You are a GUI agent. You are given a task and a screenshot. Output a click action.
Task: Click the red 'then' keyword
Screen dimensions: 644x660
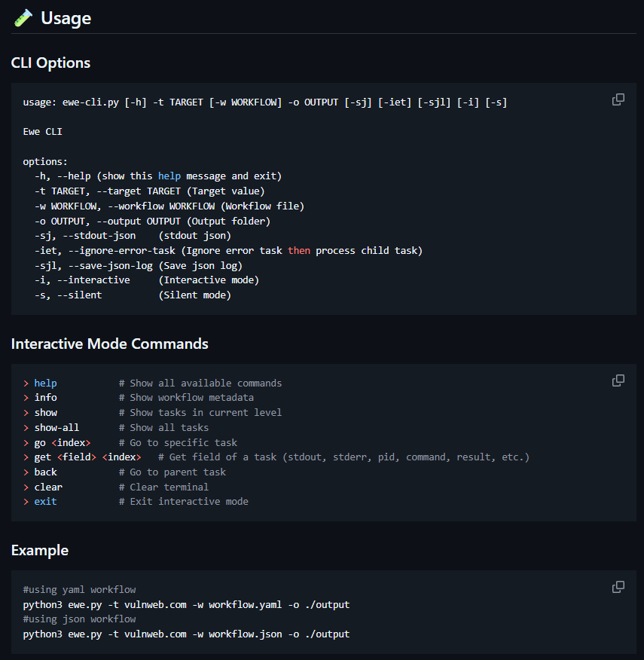[x=299, y=250]
